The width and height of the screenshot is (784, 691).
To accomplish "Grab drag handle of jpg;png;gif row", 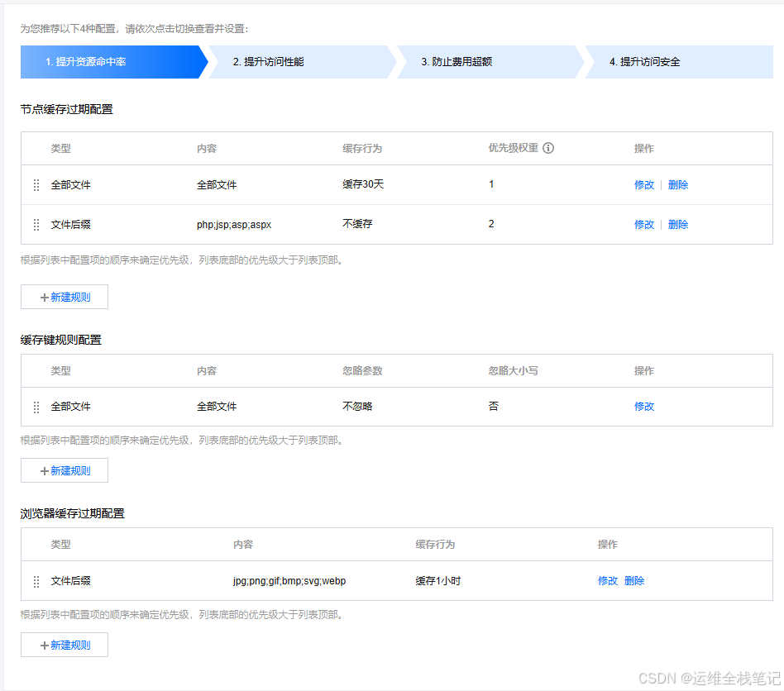I will 36,582.
